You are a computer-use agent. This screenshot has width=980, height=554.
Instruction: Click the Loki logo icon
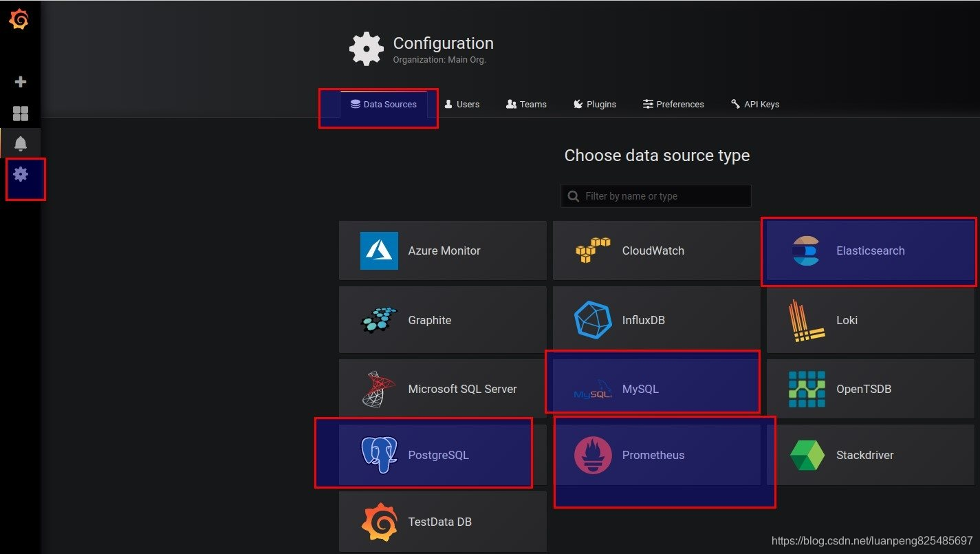tap(806, 321)
